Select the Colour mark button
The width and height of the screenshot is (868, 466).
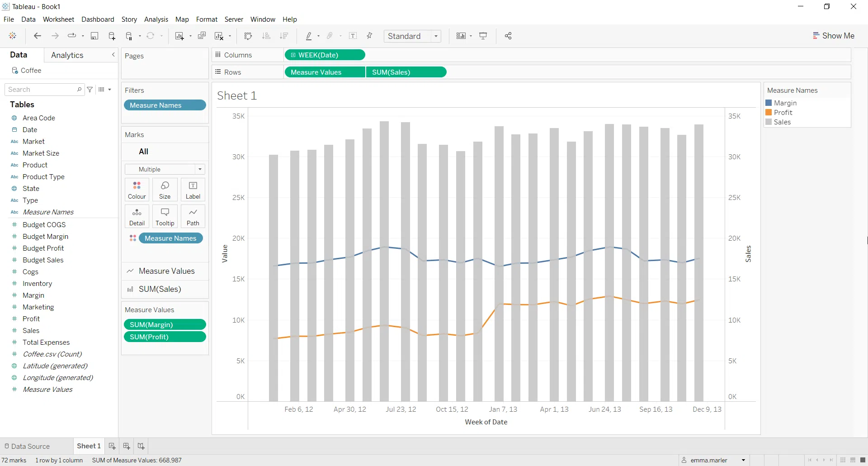click(137, 189)
